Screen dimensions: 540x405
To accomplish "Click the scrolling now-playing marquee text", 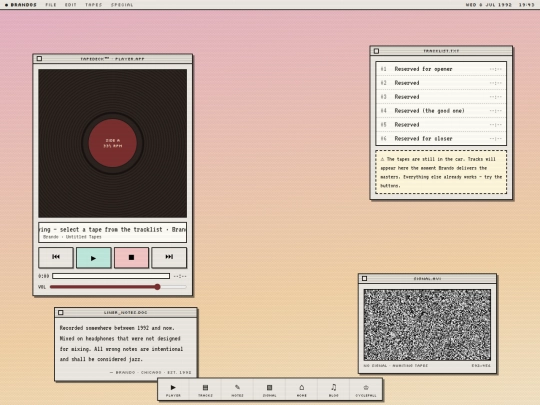I will point(113,229).
